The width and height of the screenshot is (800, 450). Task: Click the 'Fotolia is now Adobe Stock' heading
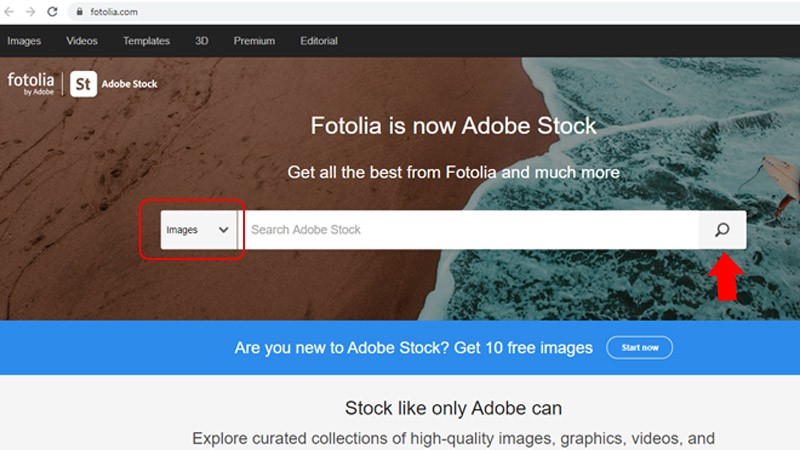[x=453, y=126]
